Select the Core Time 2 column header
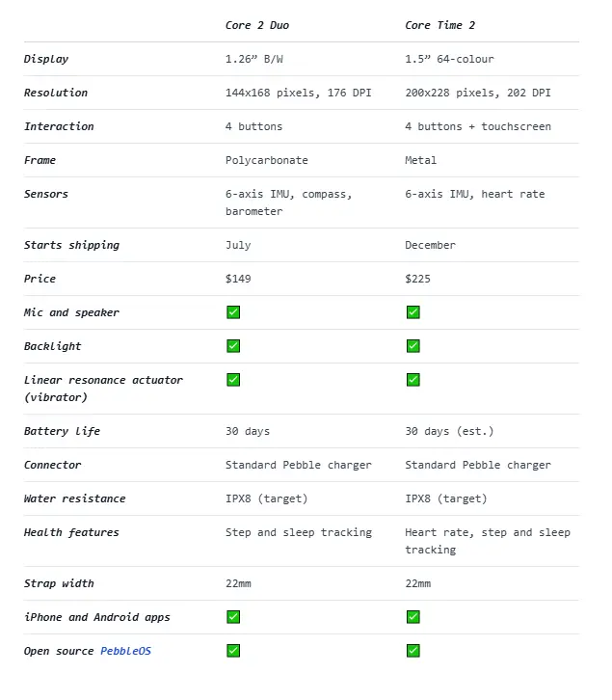Viewport: 612px width, 700px height. 439,25
